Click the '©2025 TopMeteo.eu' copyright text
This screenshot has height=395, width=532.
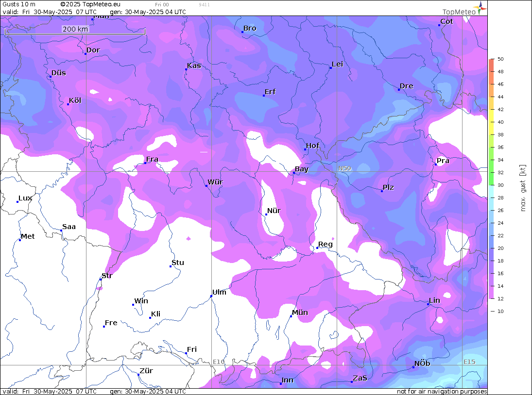(90, 4)
